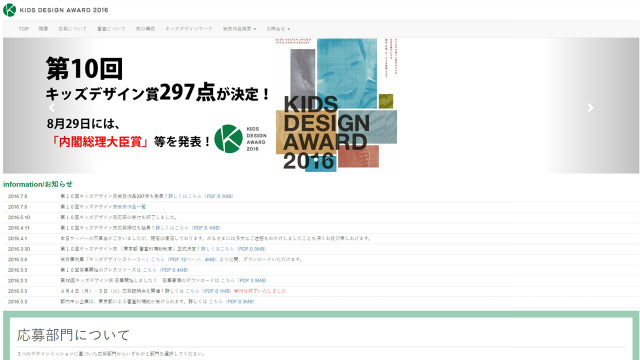Click the green K logo inside the banner

228,139
